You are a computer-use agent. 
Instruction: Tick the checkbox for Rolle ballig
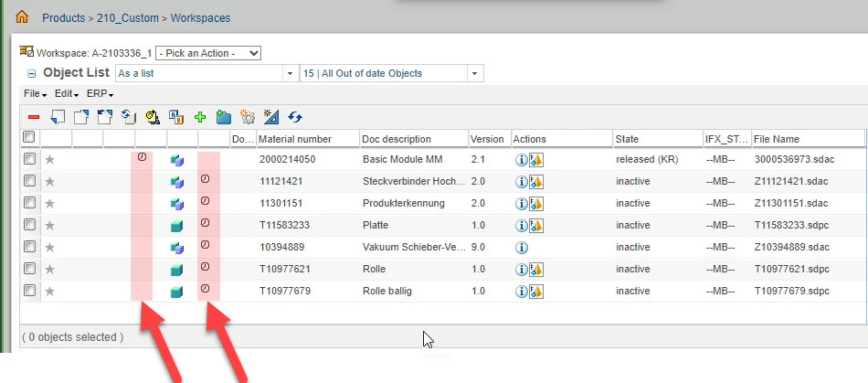[29, 291]
